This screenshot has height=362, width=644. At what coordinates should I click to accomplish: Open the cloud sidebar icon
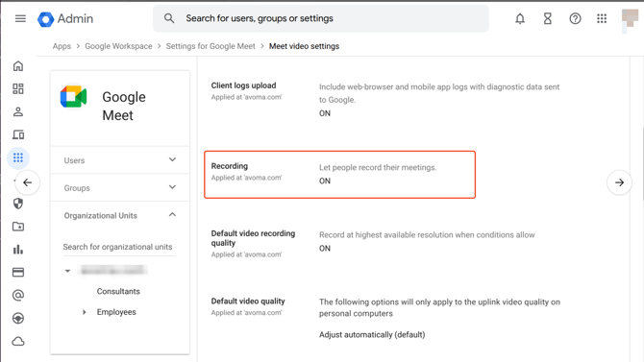tap(18, 341)
